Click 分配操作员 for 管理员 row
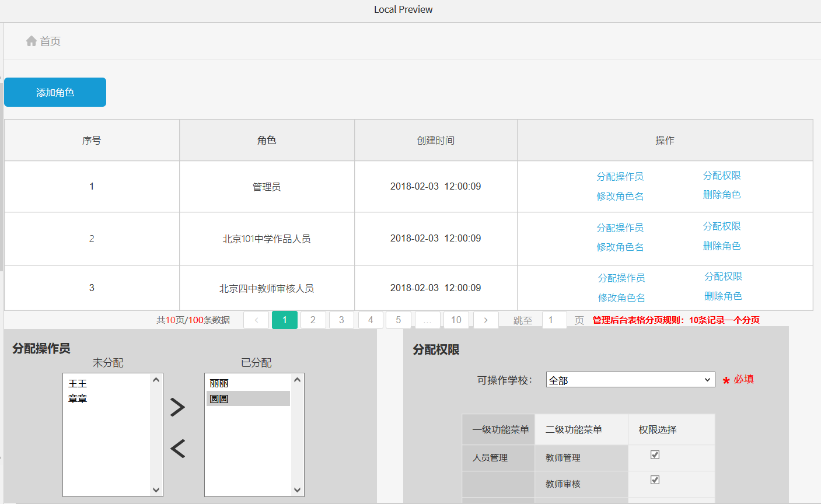 (620, 176)
